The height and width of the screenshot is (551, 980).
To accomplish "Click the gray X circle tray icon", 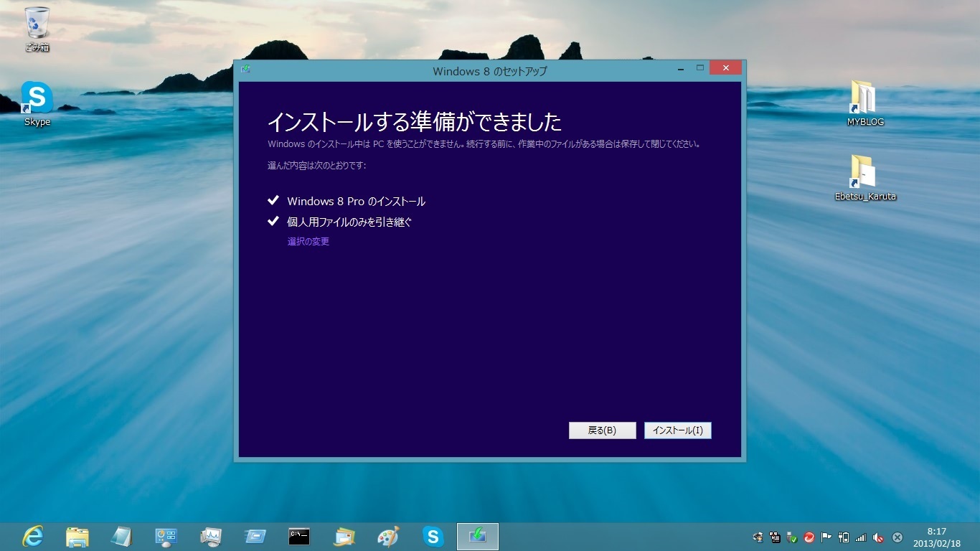I will tap(897, 537).
